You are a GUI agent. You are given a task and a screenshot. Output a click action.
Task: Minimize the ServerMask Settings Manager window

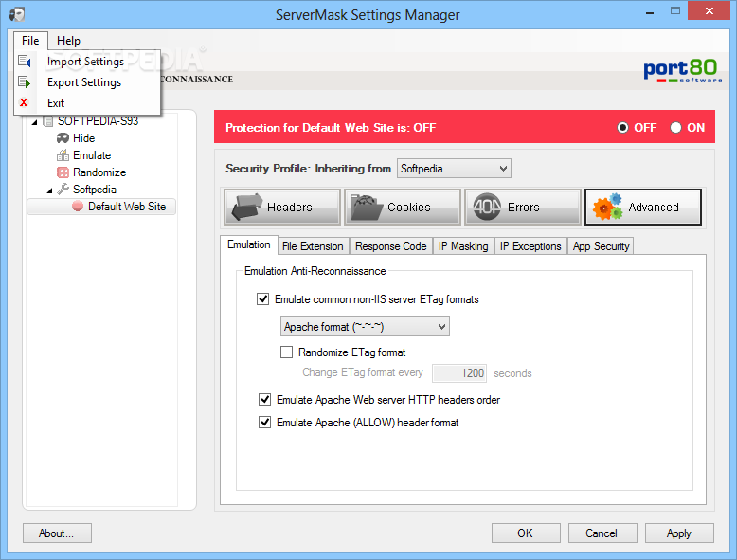[650, 12]
